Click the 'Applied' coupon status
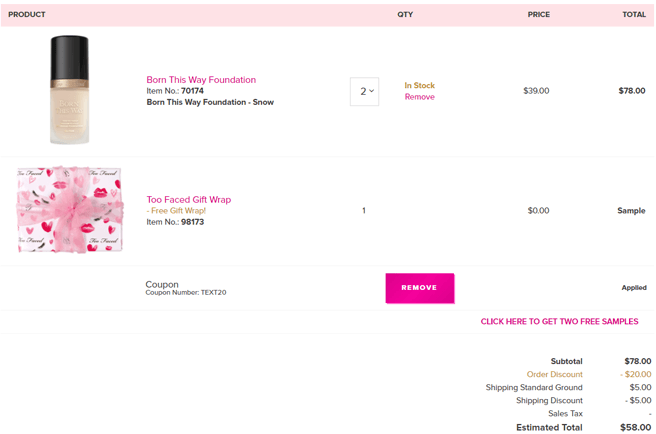This screenshot has width=656, height=434. [x=634, y=288]
